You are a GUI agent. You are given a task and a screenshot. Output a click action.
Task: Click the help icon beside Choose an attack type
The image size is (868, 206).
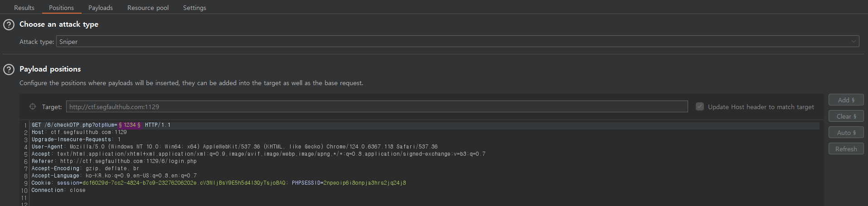pos(9,24)
